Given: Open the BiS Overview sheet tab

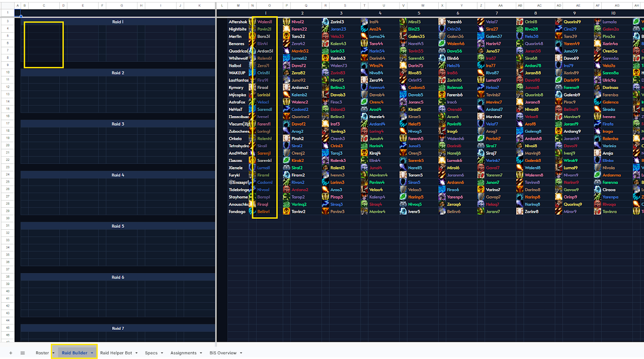Looking at the screenshot, I should pyautogui.click(x=223, y=353).
